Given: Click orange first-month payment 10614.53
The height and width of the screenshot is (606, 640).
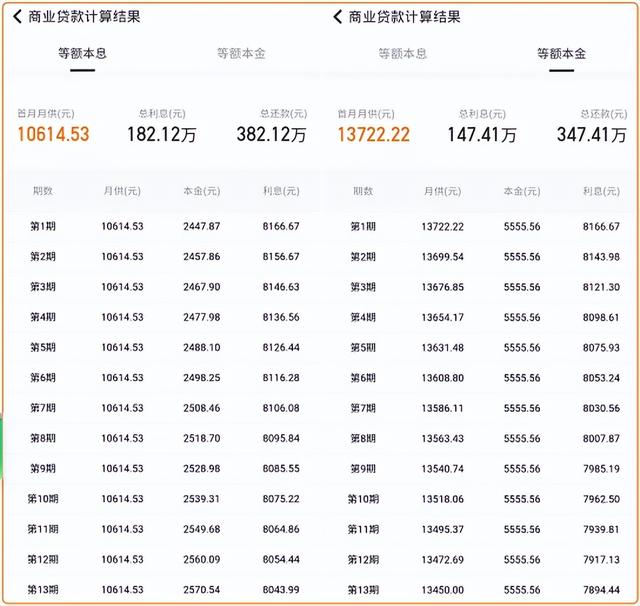Looking at the screenshot, I should [53, 134].
